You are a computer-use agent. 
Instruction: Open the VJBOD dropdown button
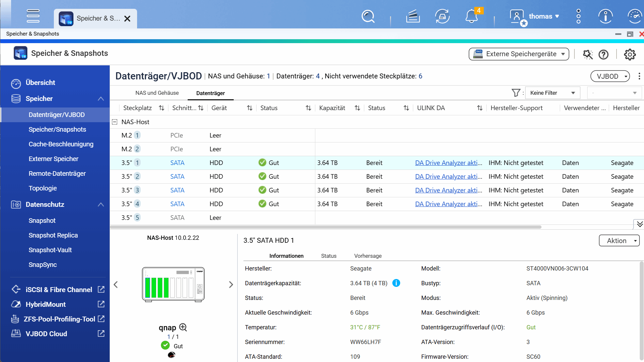point(610,76)
